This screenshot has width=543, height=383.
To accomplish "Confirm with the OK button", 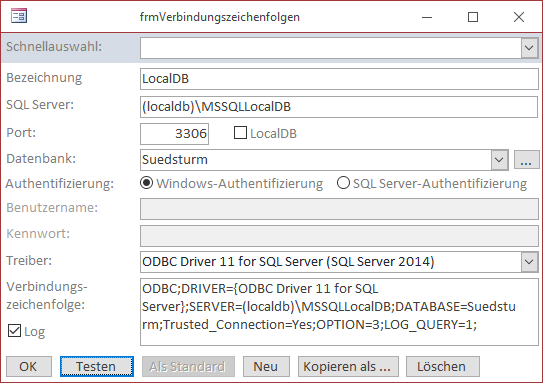I will tap(29, 366).
